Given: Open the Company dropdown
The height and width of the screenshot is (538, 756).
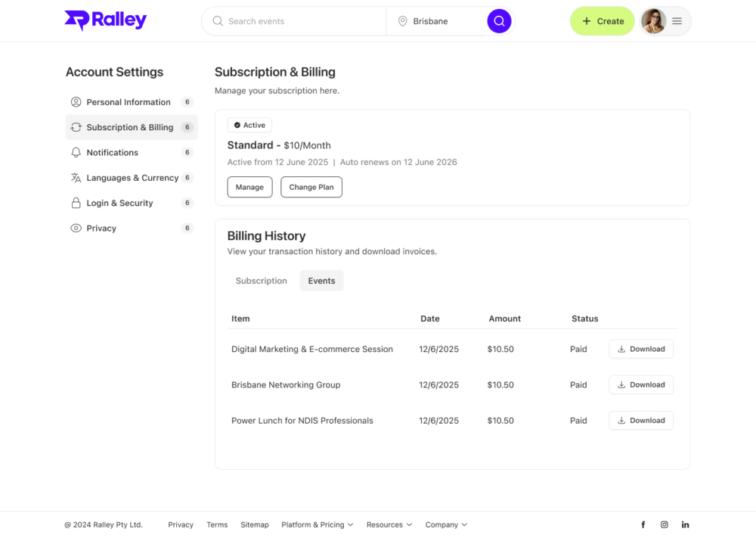Looking at the screenshot, I should pos(445,524).
